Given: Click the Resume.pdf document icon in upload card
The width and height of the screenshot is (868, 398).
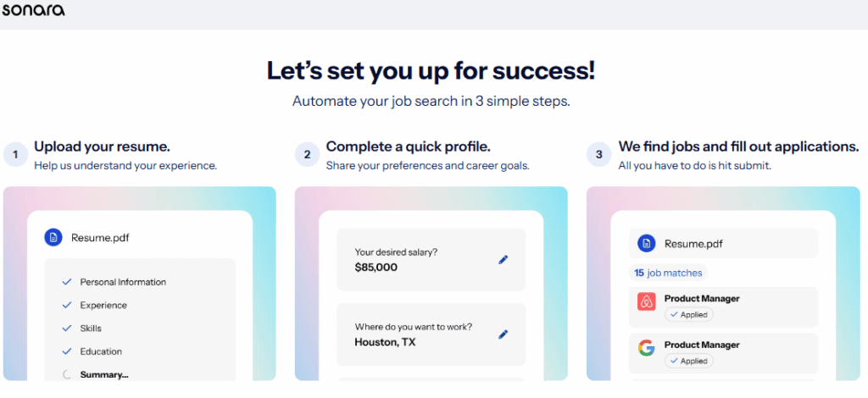Looking at the screenshot, I should point(54,238).
